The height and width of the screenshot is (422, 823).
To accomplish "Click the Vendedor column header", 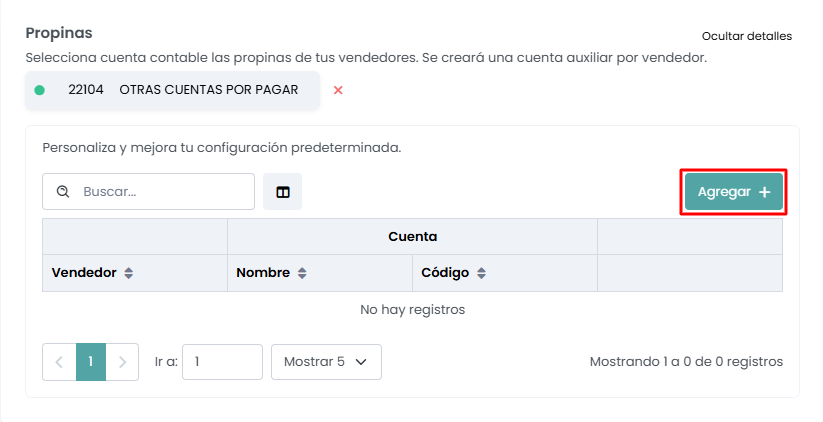I will [84, 273].
